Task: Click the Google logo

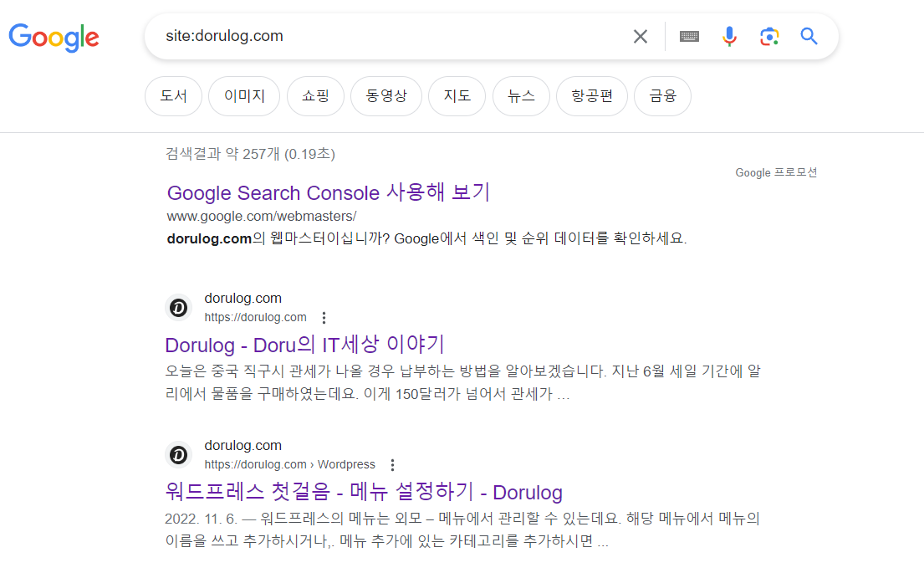Action: (x=54, y=38)
